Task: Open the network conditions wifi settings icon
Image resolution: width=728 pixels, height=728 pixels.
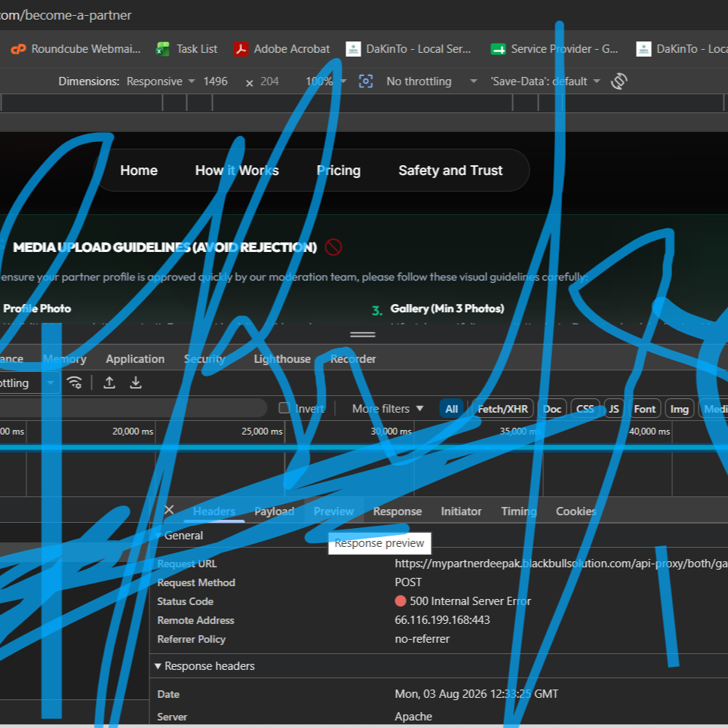Action: point(74,382)
